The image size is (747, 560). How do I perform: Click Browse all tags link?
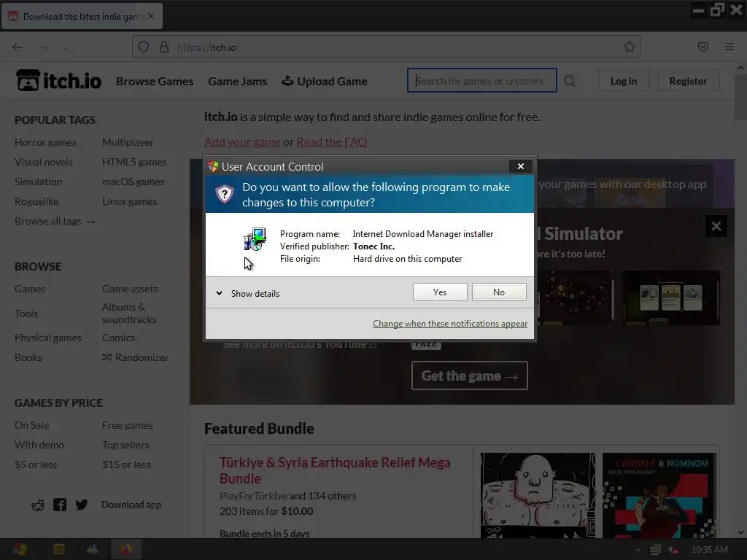click(x=55, y=221)
